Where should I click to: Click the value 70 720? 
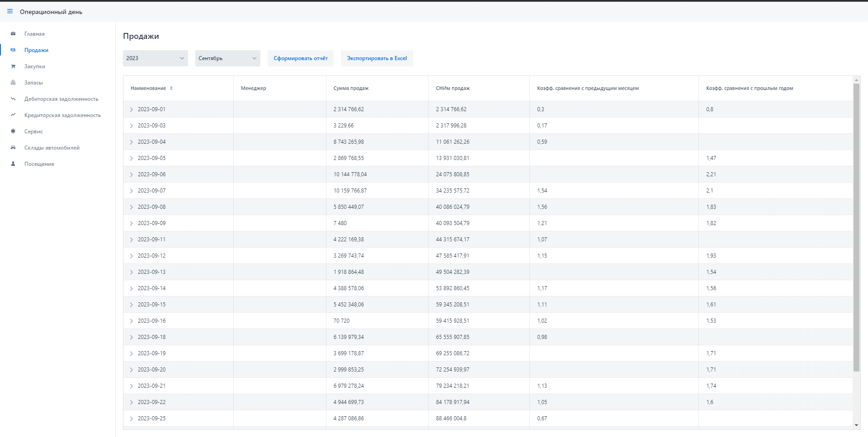point(341,321)
